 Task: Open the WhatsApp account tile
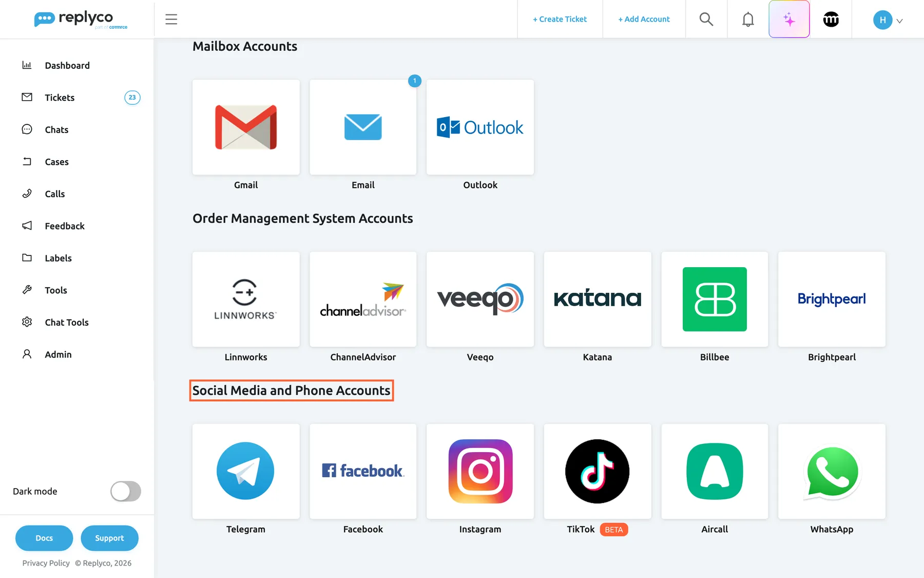click(832, 471)
